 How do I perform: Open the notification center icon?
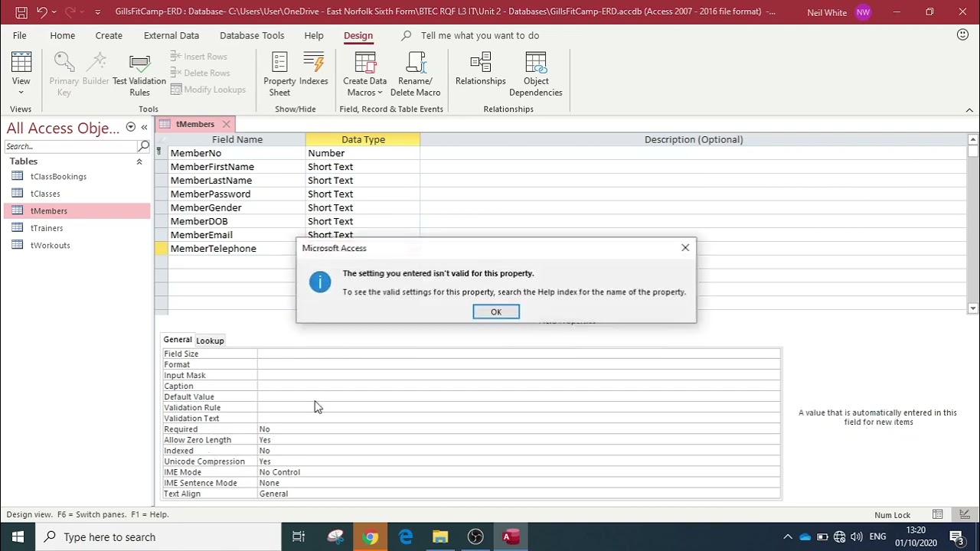[x=957, y=537]
